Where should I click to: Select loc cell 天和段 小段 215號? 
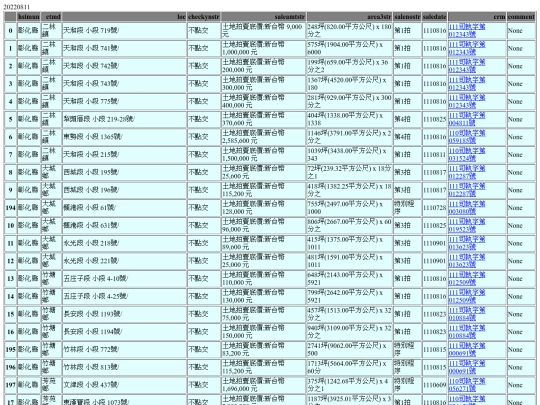click(124, 155)
